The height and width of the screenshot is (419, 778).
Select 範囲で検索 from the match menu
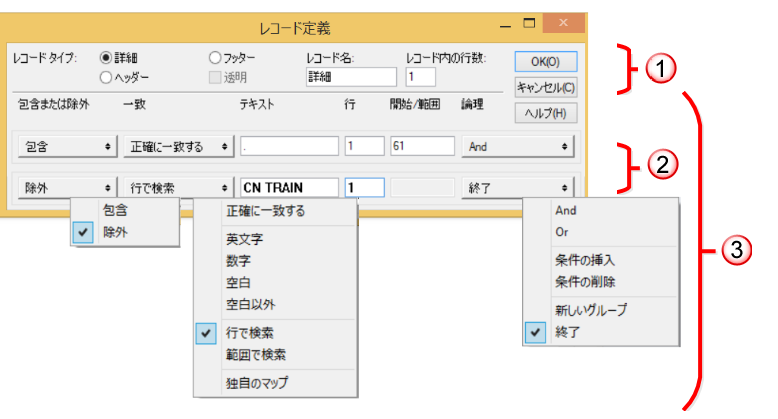click(255, 354)
